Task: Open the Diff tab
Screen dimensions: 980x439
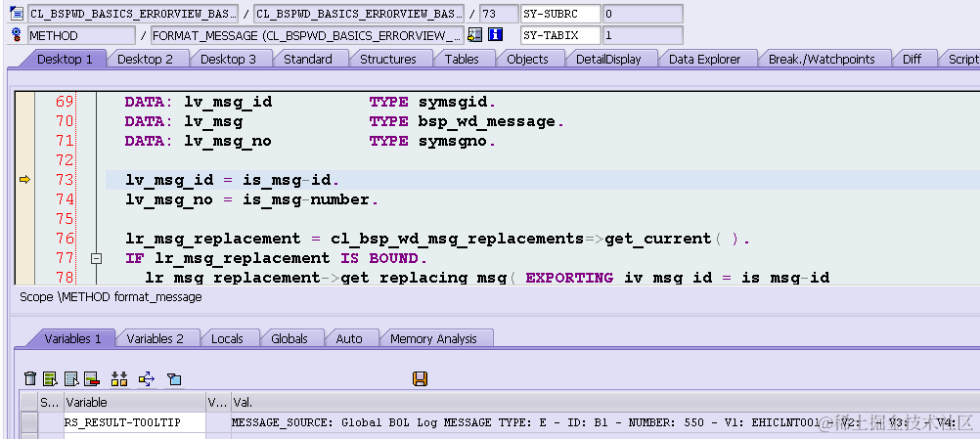Action: click(x=912, y=60)
